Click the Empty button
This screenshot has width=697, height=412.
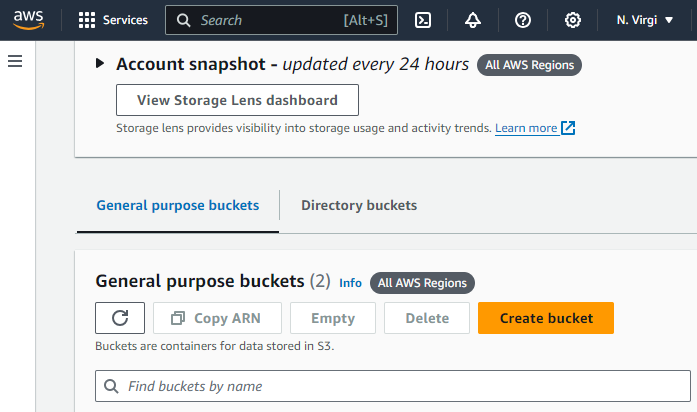(333, 318)
